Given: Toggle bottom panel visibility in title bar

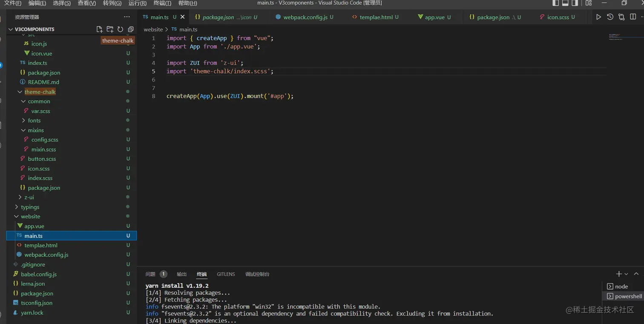Looking at the screenshot, I should pyautogui.click(x=566, y=3).
